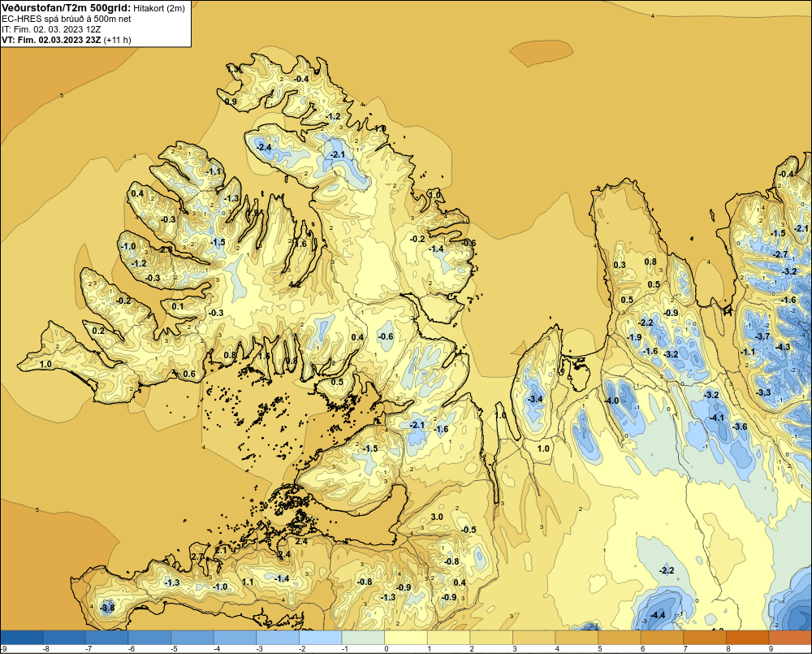Click the "-4.0" temperature reading

[x=611, y=401]
